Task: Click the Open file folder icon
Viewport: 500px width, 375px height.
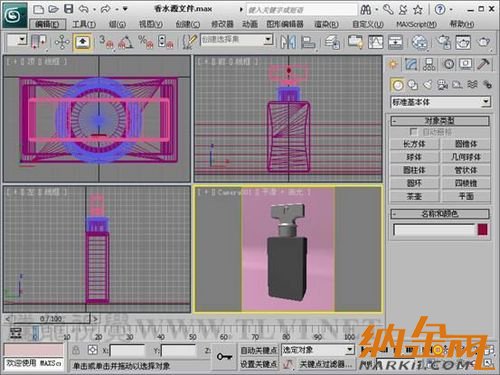Action: tap(53, 9)
